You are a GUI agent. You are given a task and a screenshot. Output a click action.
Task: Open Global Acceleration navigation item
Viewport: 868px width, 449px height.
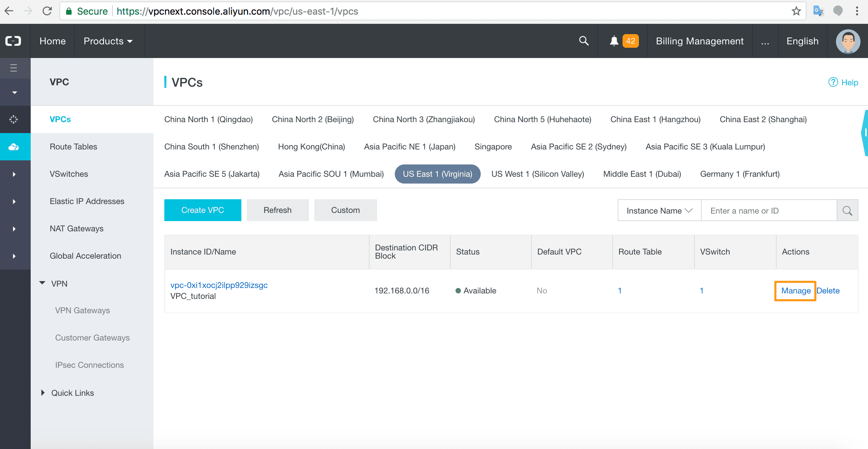[85, 256]
